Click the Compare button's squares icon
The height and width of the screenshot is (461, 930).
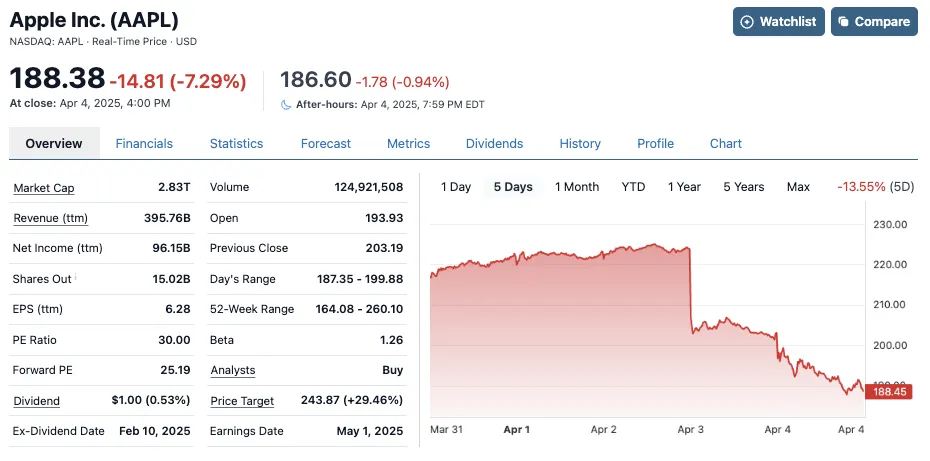[x=843, y=22]
